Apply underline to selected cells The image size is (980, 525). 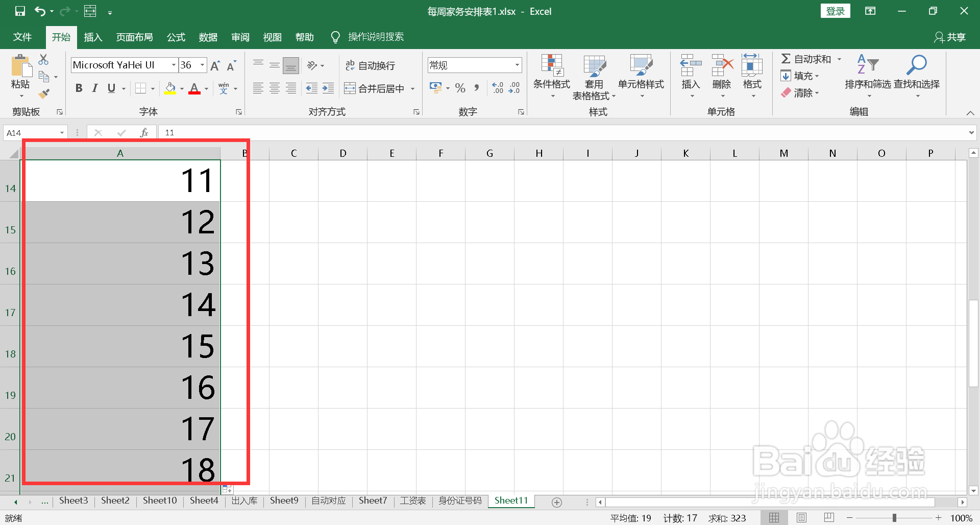pos(111,88)
